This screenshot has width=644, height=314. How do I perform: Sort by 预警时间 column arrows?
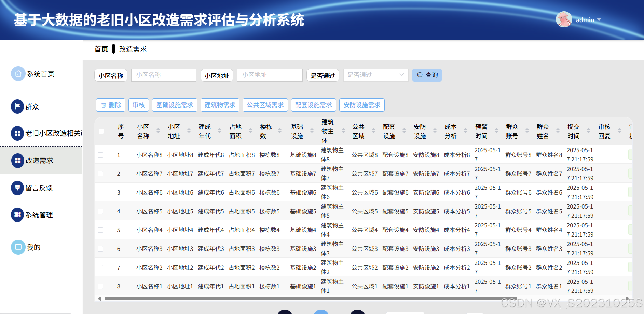(x=496, y=131)
